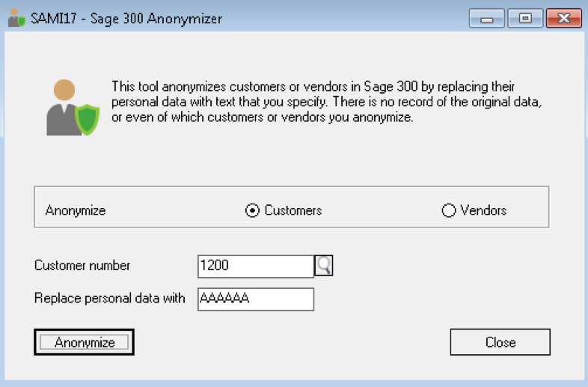Click the 'SAMI17 - Sage 300 Anonymizer' title
This screenshot has width=588, height=387.
(126, 19)
